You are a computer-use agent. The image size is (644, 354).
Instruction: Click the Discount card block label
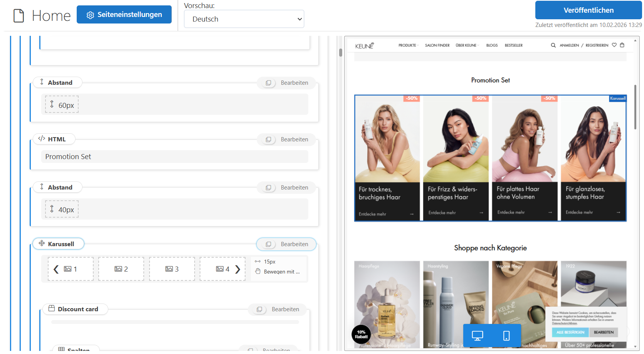(75, 309)
